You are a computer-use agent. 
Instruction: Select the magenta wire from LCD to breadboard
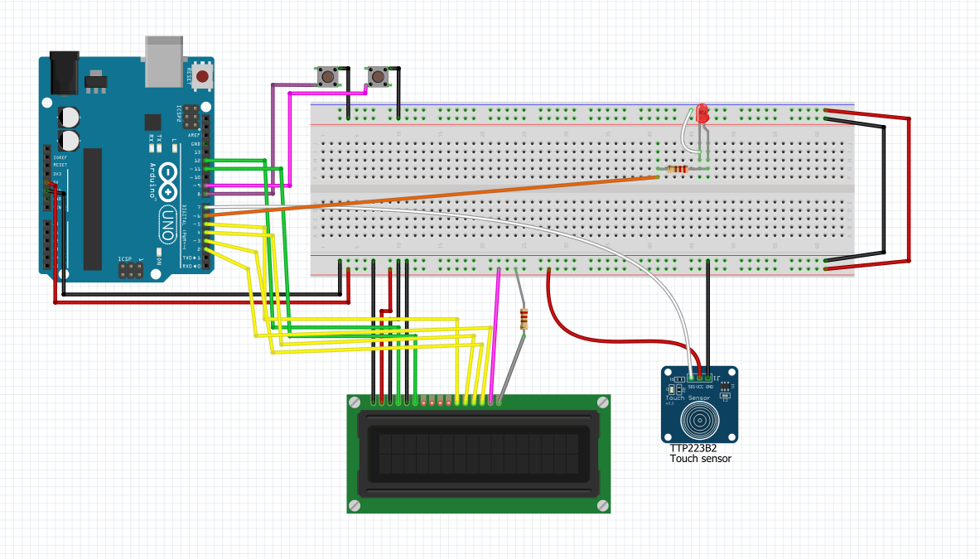495,337
